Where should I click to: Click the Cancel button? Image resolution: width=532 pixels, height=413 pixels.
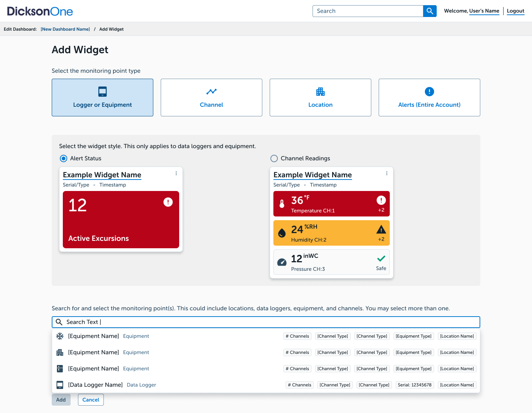[x=91, y=400]
